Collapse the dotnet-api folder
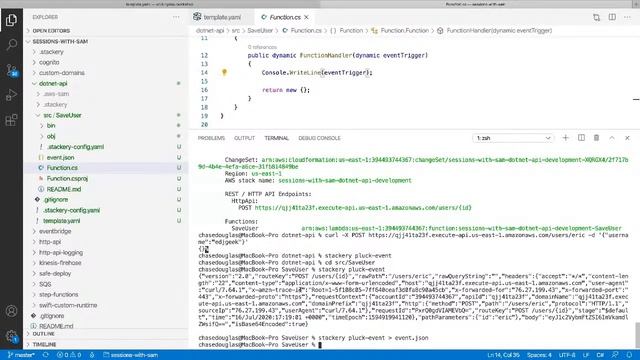Screen dimensions: 640x360 53,83
